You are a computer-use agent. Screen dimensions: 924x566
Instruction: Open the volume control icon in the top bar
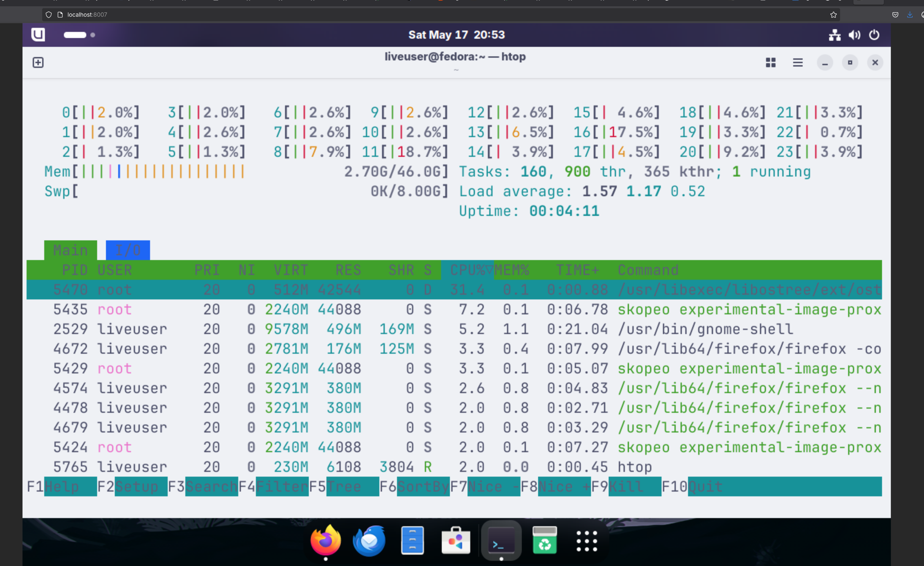855,35
